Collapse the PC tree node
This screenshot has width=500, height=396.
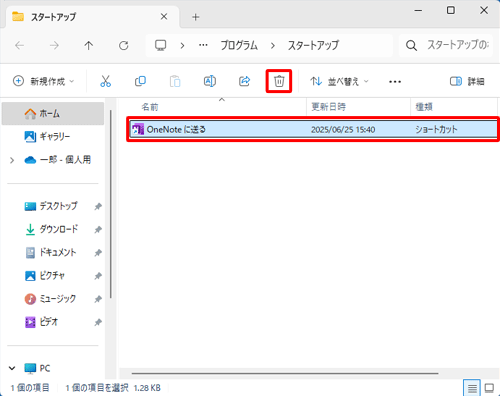click(12, 368)
